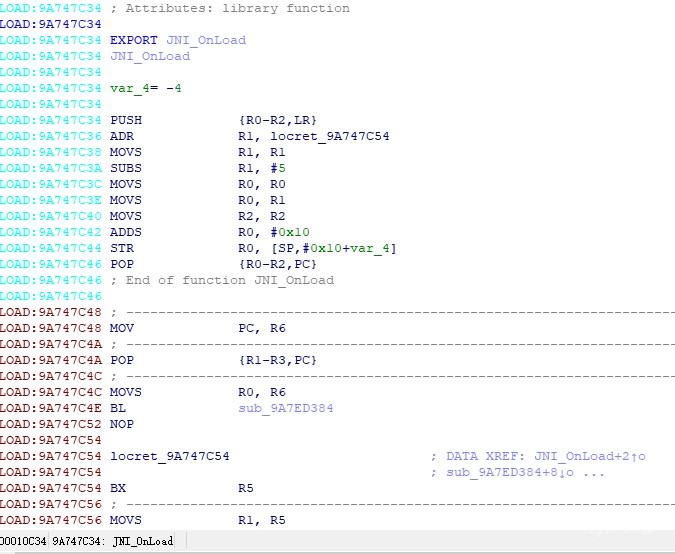This screenshot has height=554, width=675.
Task: Follow the sub_9A7ED384 call target
Action: point(286,408)
